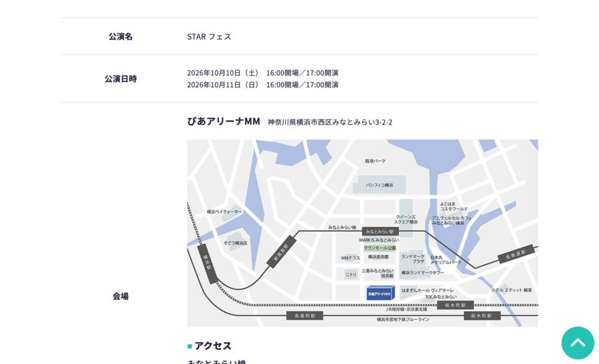This screenshot has width=599, height=364.
Task: Click the 高島町駅 station label on map
Action: coord(305,316)
